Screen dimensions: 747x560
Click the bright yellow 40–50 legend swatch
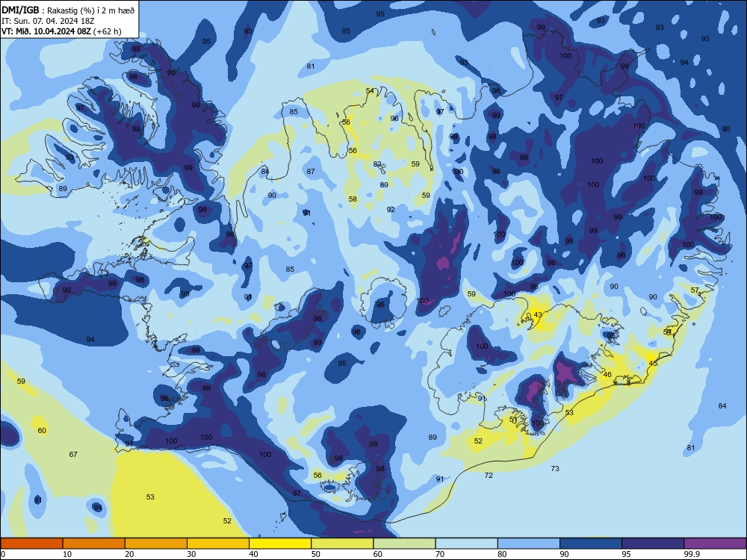(280, 544)
